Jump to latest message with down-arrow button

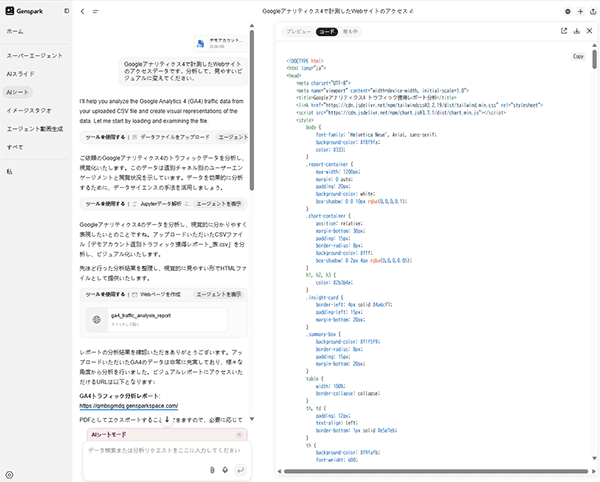coord(167,419)
